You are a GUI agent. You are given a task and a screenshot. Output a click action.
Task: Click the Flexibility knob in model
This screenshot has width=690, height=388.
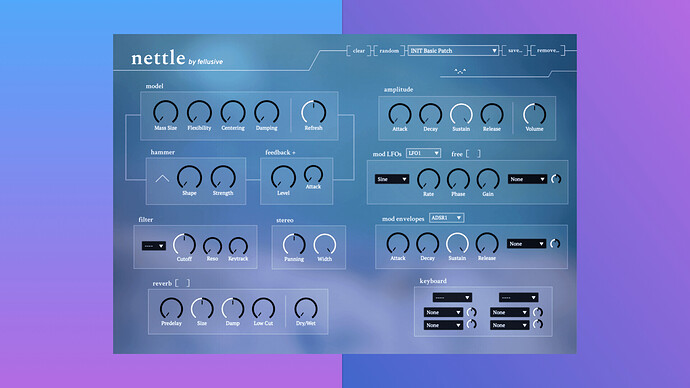[x=199, y=112]
